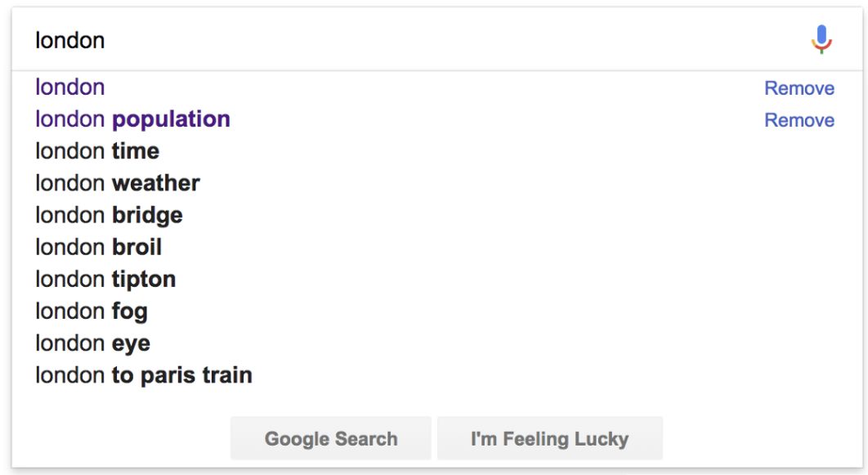The image size is (868, 475).
Task: Place cursor after typed text 'london'
Action: tap(105, 40)
